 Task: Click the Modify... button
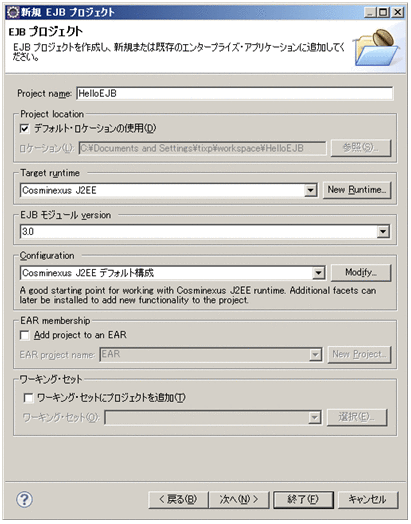(361, 273)
